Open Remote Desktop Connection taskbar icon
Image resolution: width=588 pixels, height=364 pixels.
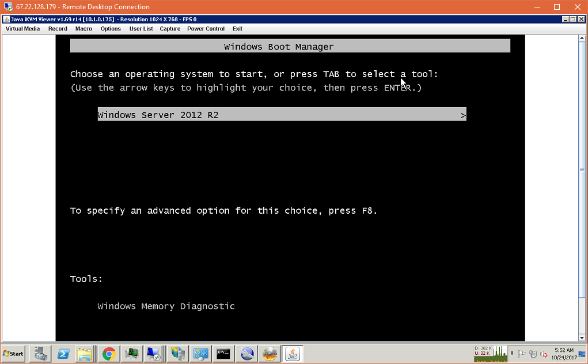(154, 354)
